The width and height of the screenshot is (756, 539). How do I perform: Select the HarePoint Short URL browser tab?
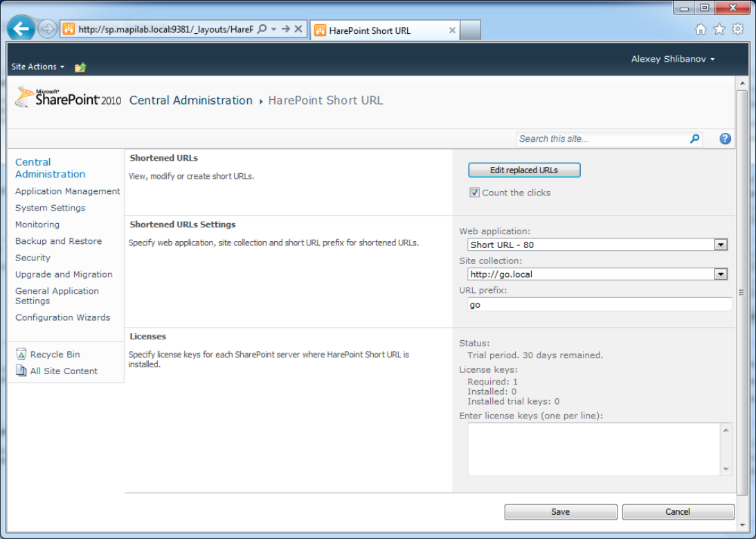click(x=385, y=30)
